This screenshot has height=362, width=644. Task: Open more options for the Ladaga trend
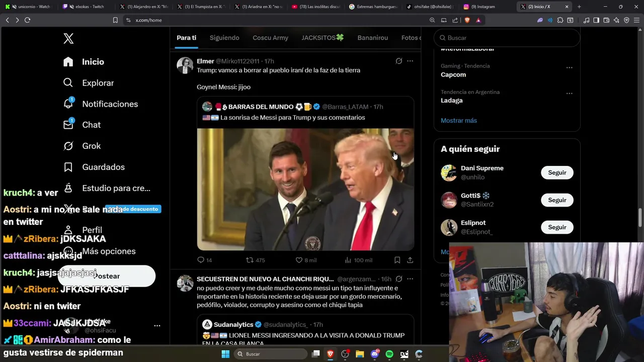[x=569, y=94]
